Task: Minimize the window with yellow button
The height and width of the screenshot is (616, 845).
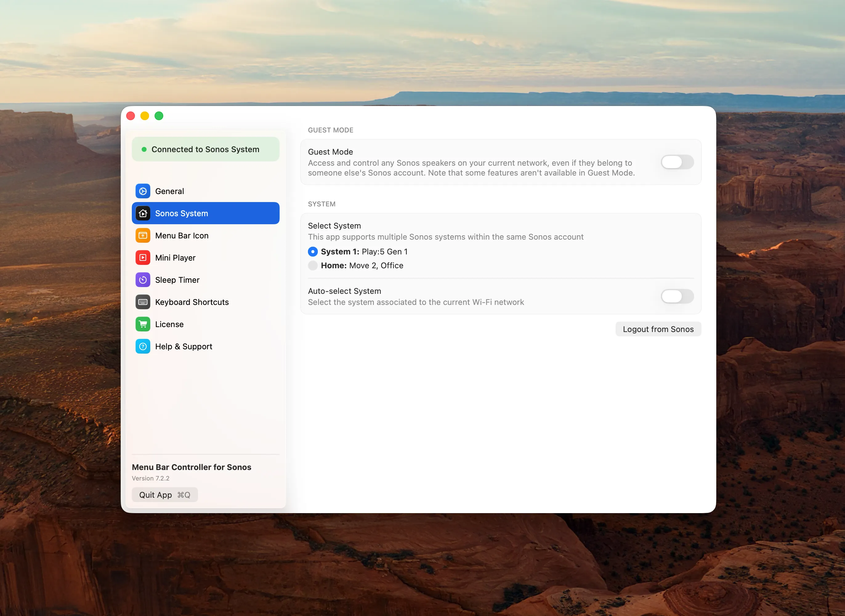Action: click(145, 116)
